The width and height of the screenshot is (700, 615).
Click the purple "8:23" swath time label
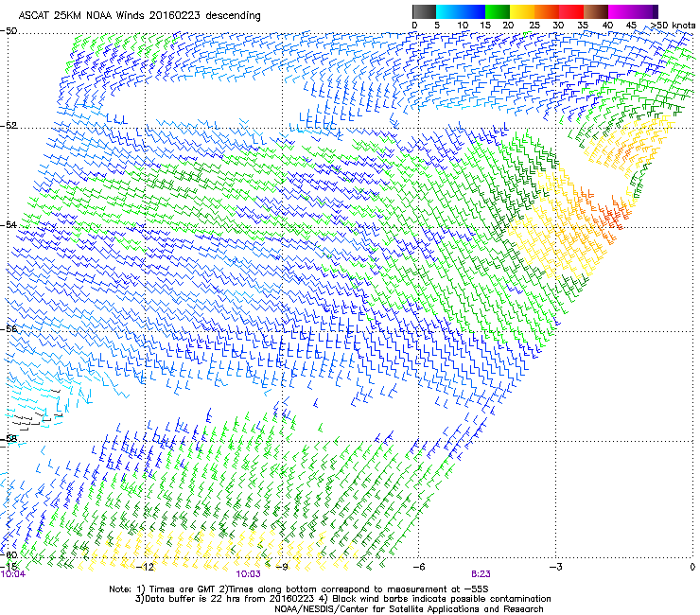[481, 574]
